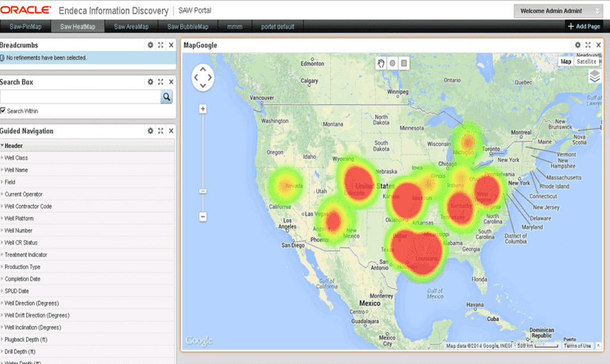Close the Guided Navigation panel

coord(171,131)
